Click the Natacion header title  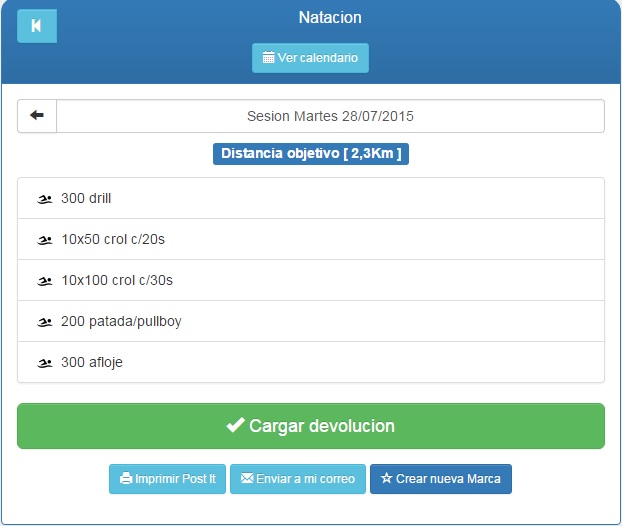tap(330, 18)
